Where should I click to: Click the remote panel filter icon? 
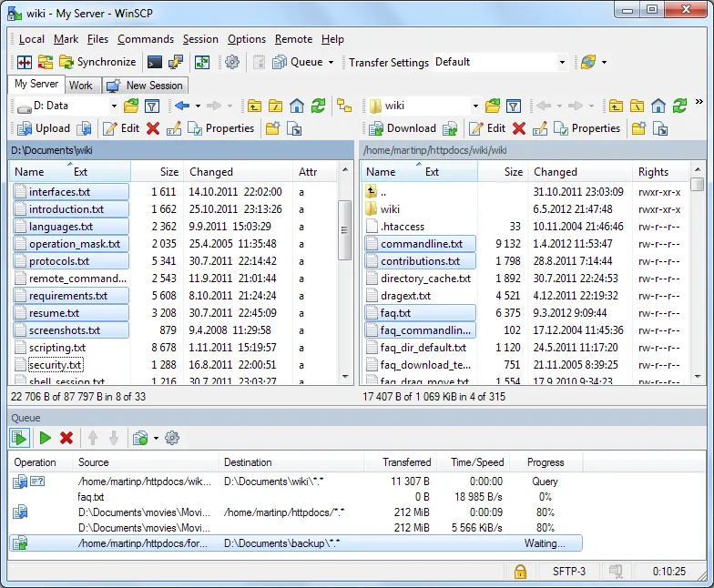[514, 106]
